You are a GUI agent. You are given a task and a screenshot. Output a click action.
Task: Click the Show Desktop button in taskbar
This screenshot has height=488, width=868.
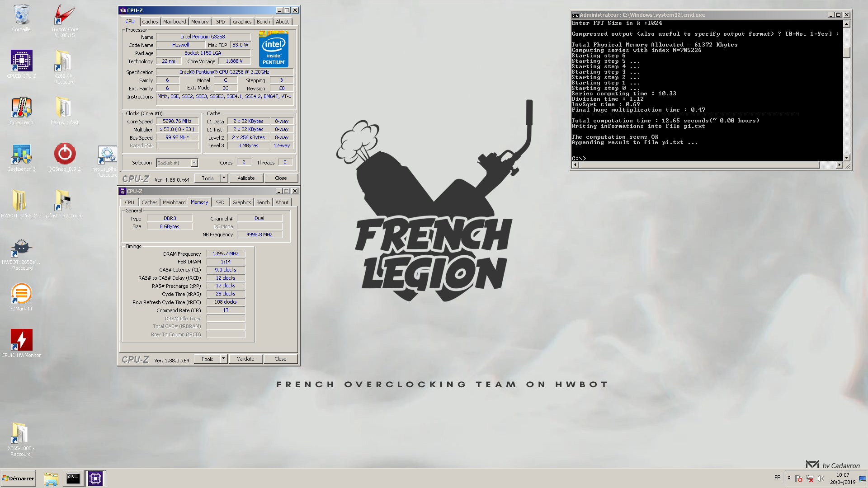coord(863,479)
